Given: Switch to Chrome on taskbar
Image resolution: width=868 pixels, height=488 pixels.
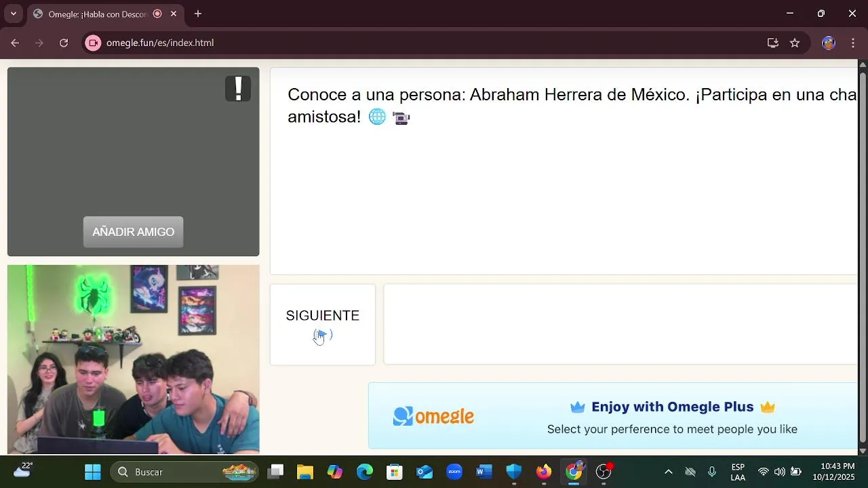Looking at the screenshot, I should coord(574,472).
